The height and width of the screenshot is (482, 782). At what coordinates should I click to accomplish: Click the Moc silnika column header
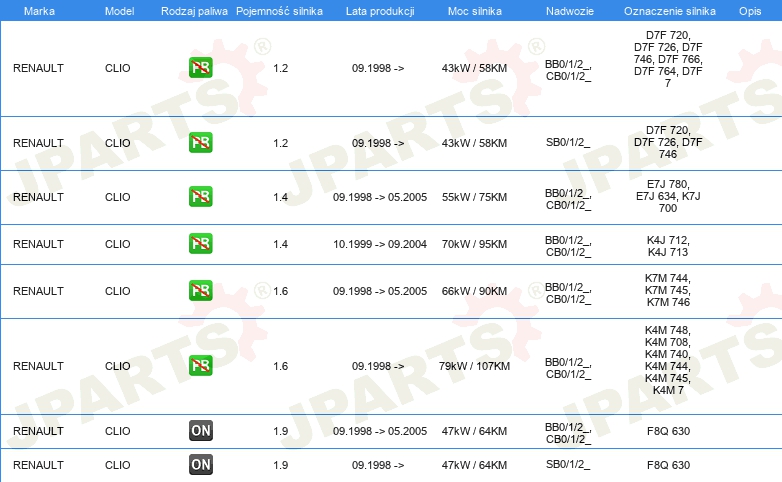[474, 11]
